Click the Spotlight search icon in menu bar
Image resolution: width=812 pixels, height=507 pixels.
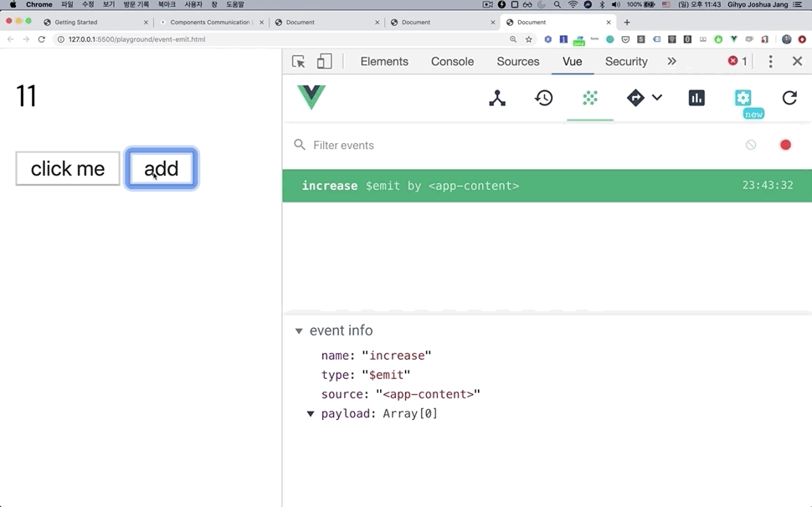click(558, 5)
